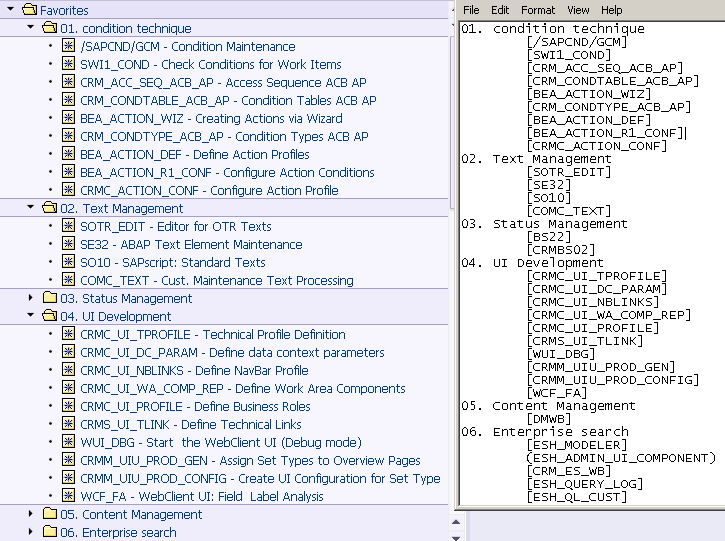
Task: Collapse the 01. condition technique folder
Action: coord(31,27)
